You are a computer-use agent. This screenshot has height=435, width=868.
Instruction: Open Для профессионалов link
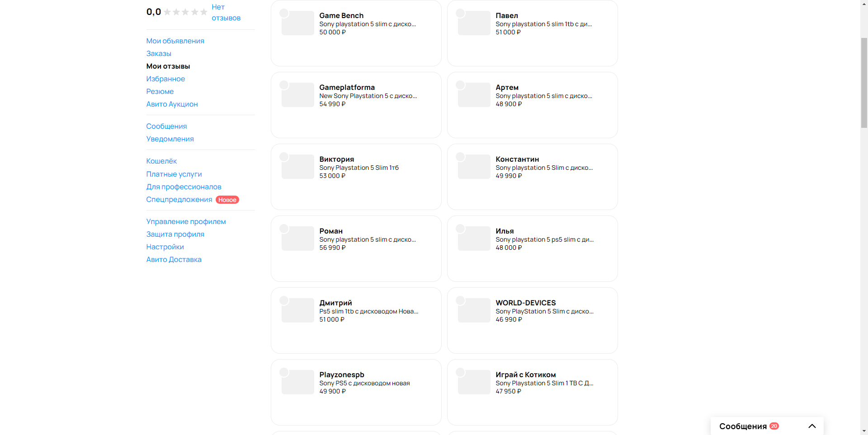pyautogui.click(x=184, y=187)
